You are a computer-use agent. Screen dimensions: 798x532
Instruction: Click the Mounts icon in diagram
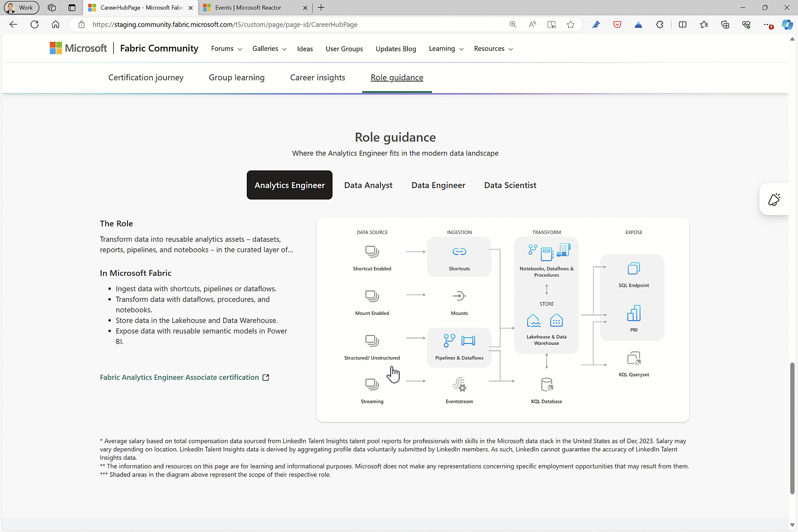pos(459,296)
